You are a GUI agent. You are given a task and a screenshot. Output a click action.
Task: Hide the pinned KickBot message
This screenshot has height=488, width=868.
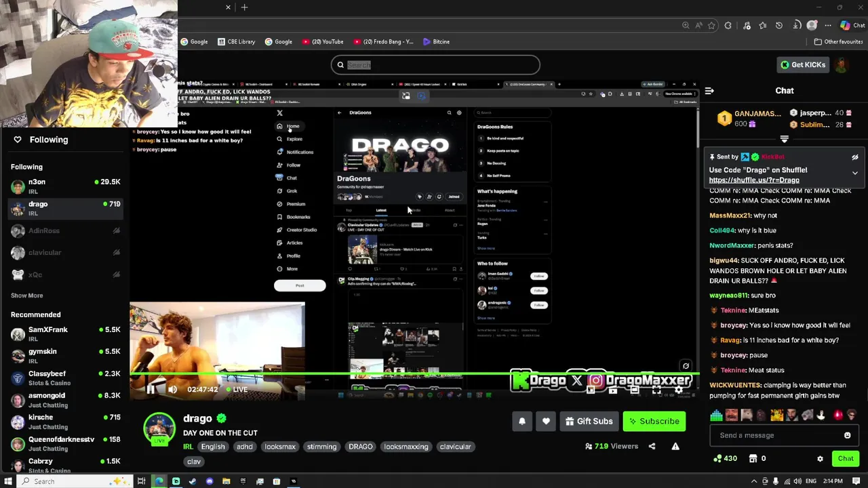855,157
